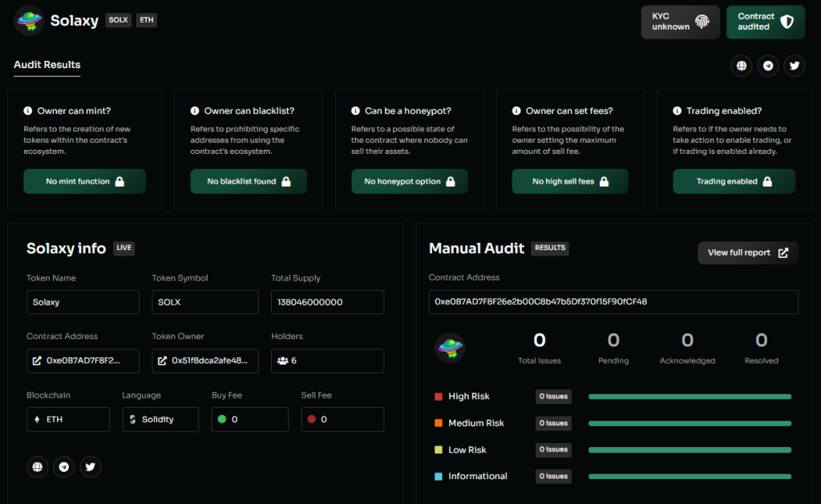Click the Medium Risk progress bar
Screen dimensions: 821x504
pyautogui.click(x=690, y=423)
